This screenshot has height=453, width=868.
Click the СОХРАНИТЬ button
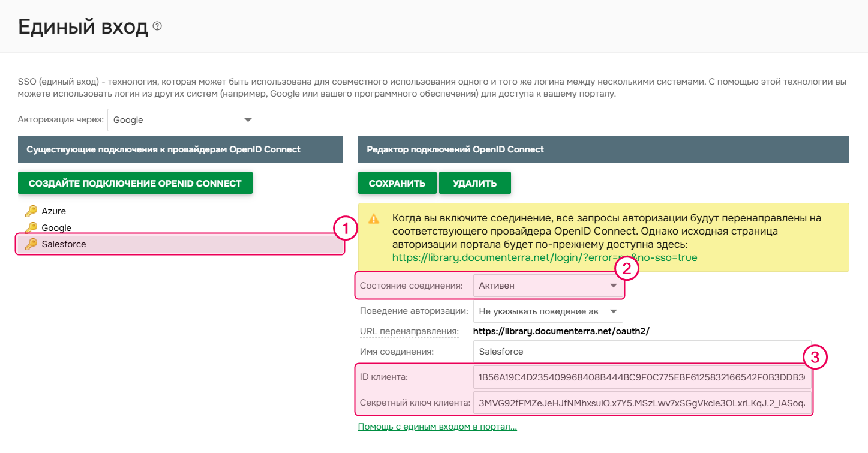click(x=397, y=182)
